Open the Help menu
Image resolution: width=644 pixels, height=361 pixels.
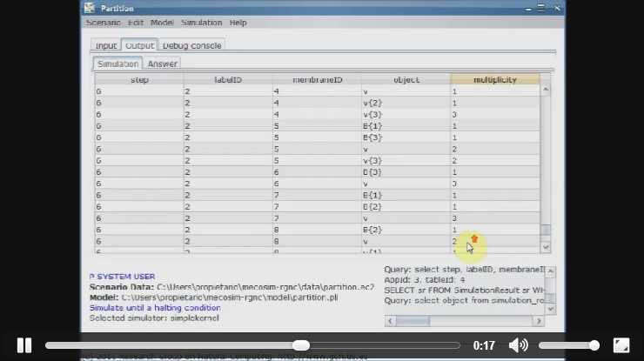pyautogui.click(x=238, y=23)
